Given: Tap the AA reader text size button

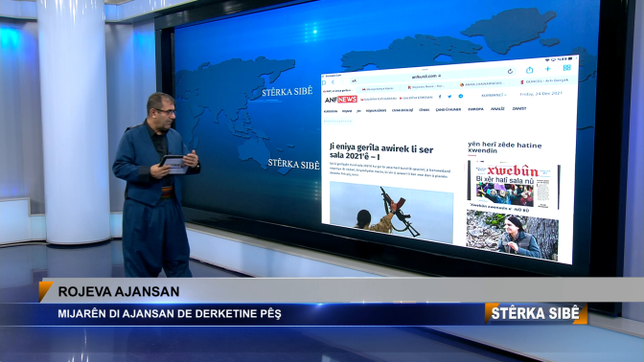Looking at the screenshot, I should (354, 81).
